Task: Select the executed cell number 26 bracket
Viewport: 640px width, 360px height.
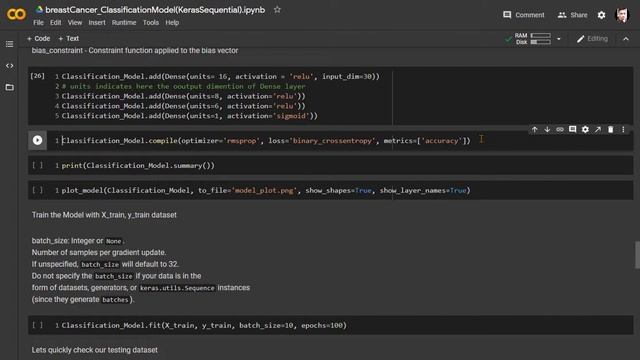Action: point(38,76)
